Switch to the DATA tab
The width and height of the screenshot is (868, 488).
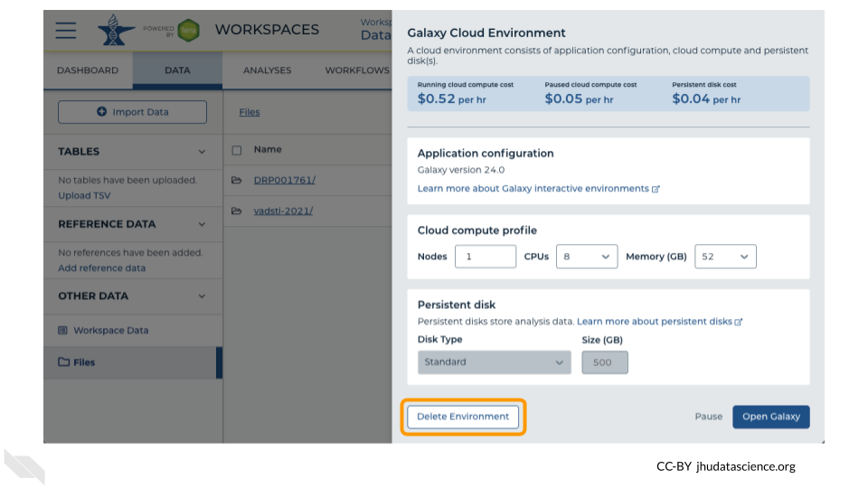coord(177,70)
